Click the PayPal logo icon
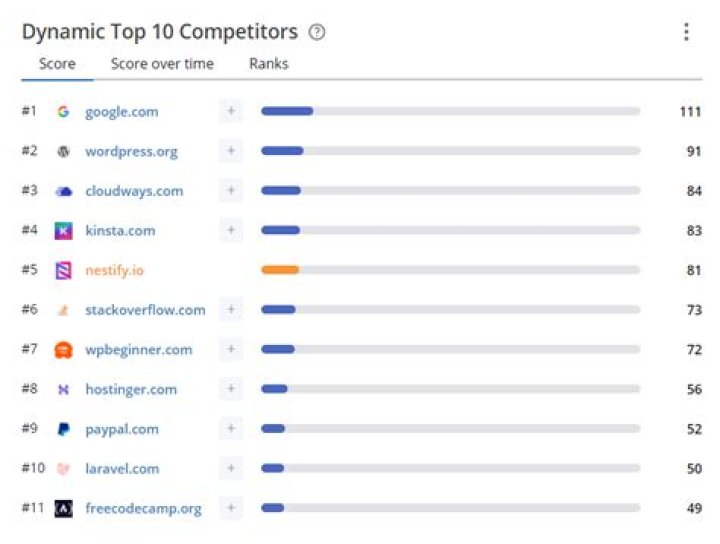This screenshot has height=544, width=720. point(63,429)
